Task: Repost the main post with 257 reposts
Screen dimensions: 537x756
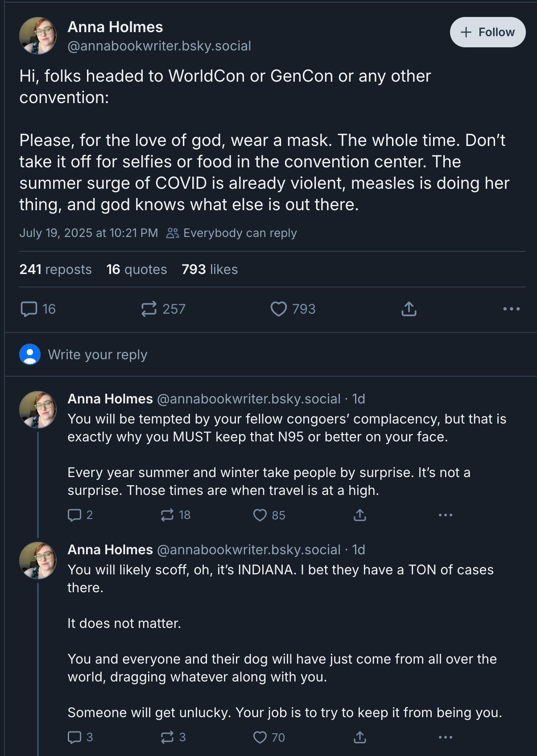Action: [149, 309]
